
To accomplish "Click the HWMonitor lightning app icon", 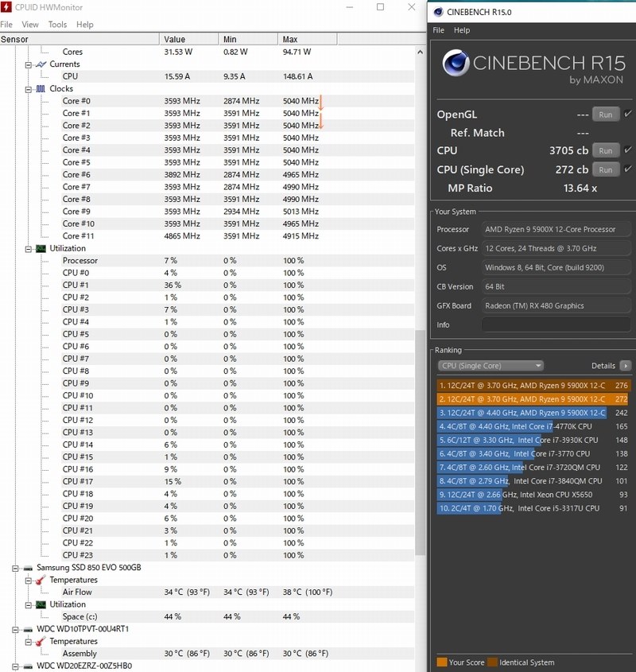I will coord(6,7).
